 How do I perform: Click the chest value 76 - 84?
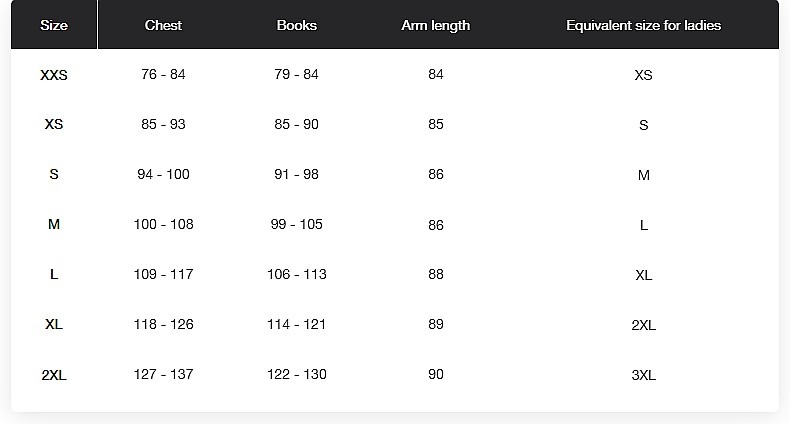pyautogui.click(x=163, y=75)
